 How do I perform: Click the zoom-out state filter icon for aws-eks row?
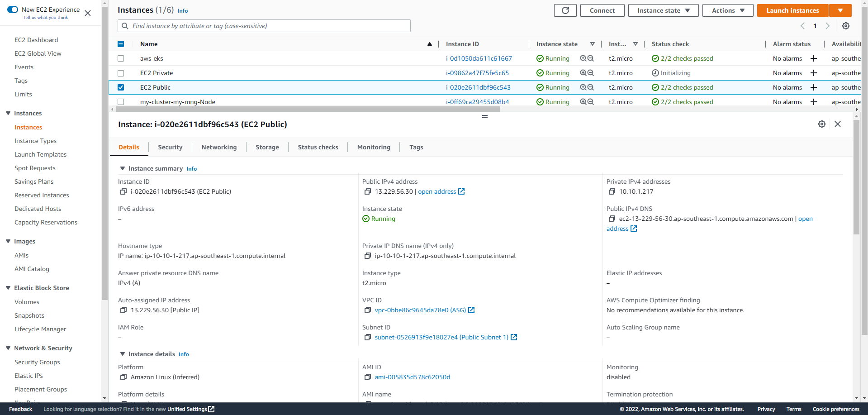coord(590,58)
